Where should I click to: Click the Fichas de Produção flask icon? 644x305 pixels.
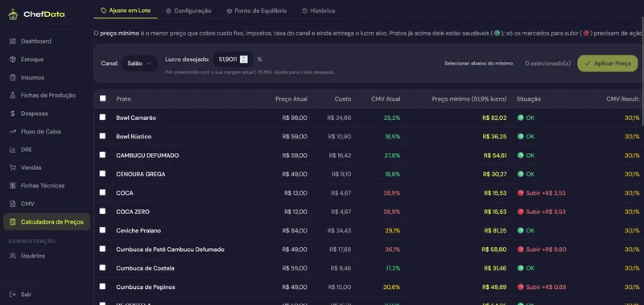point(13,95)
